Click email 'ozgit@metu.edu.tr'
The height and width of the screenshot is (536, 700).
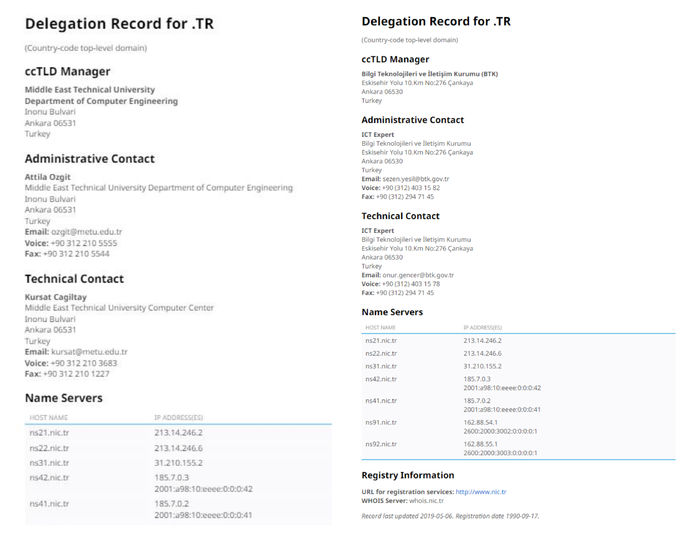(87, 232)
